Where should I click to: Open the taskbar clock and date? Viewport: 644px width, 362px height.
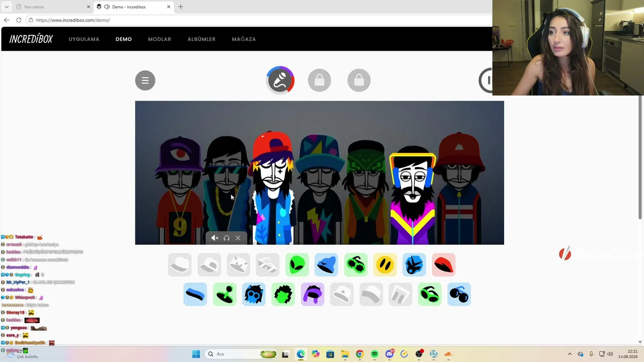point(628,354)
